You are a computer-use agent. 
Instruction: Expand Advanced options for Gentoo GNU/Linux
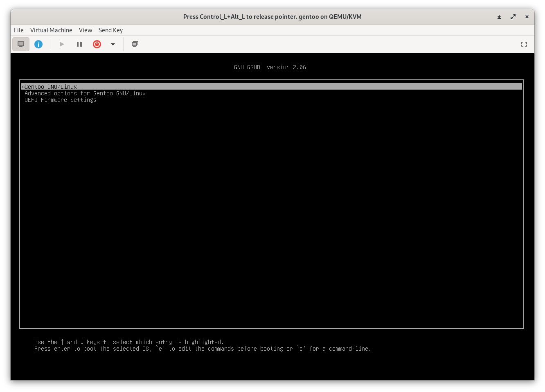pyautogui.click(x=85, y=93)
